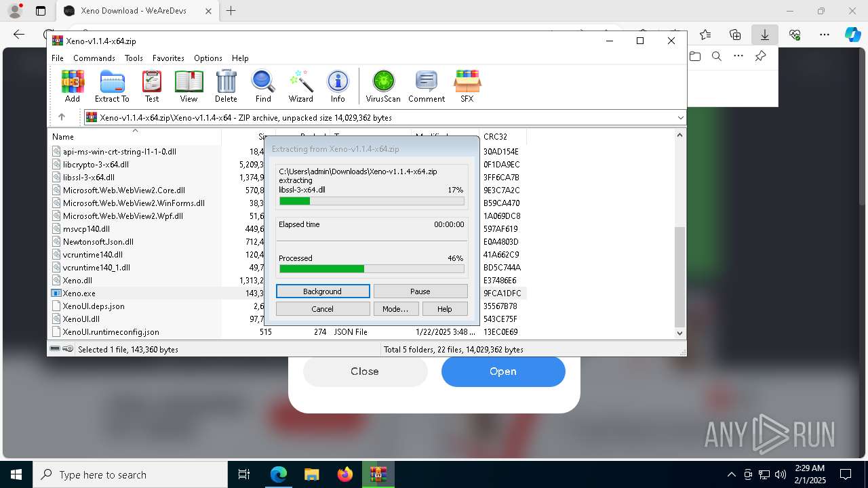Click the Close button in browser dialog
Image resolution: width=868 pixels, height=488 pixels.
coord(365,371)
